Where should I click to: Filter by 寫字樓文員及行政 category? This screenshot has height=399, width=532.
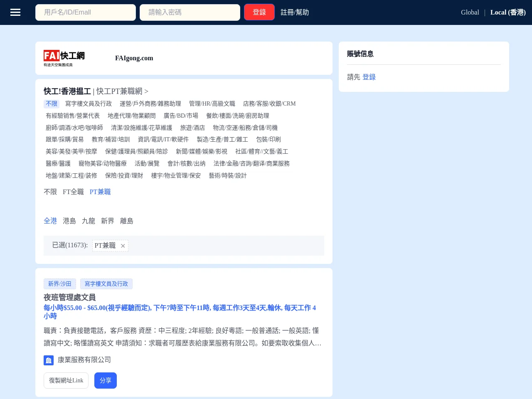pos(89,104)
